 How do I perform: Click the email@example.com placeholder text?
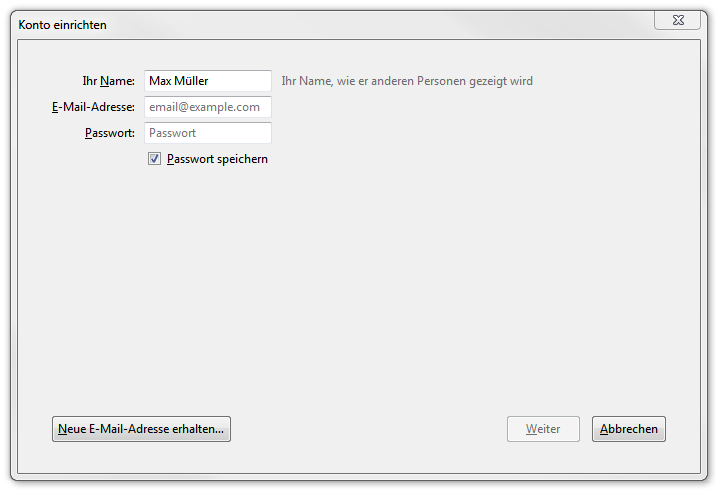tap(204, 107)
